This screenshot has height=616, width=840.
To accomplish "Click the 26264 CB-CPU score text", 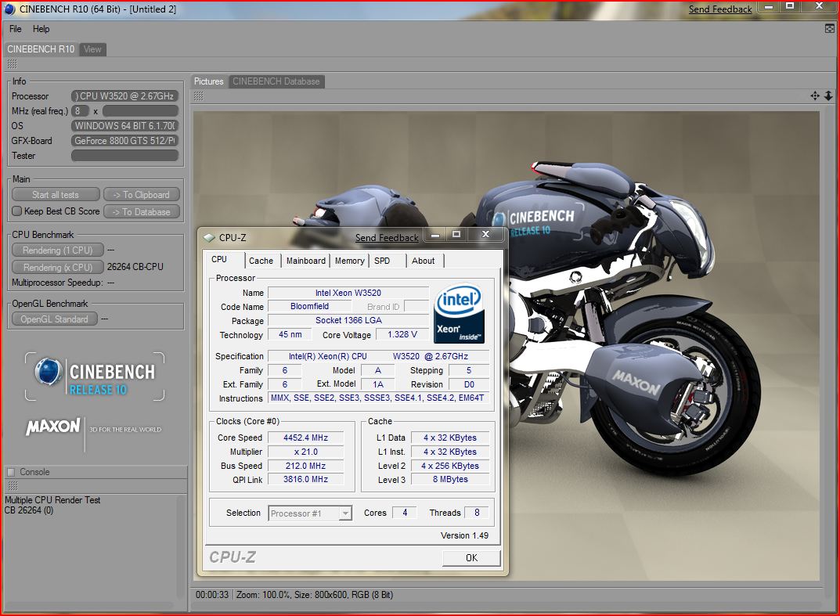I will click(x=135, y=267).
